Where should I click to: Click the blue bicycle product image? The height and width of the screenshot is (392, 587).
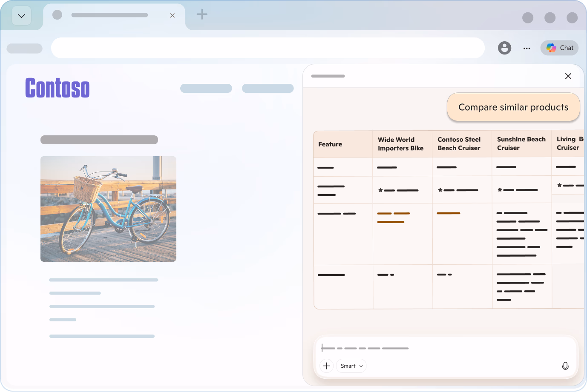click(x=108, y=209)
